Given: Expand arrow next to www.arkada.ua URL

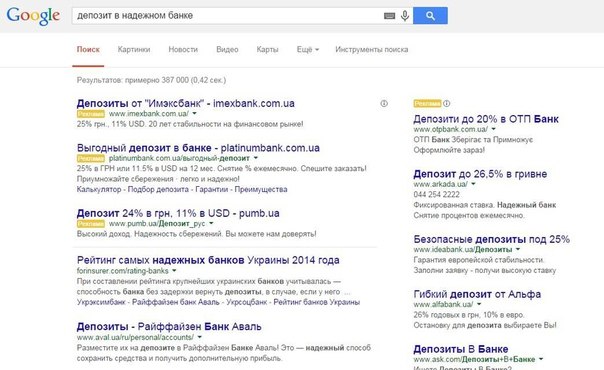Looking at the screenshot, I should click(x=473, y=184).
